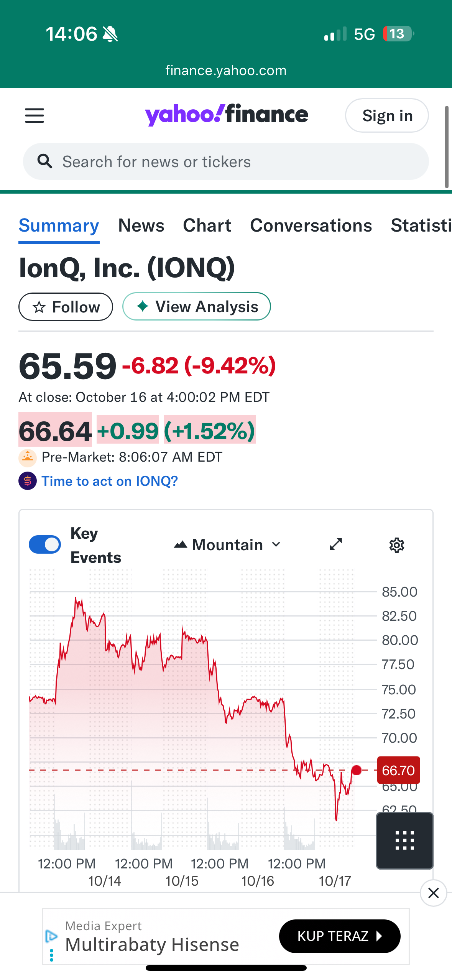452x980 pixels.
Task: Open the Conversations tab
Action: click(311, 225)
